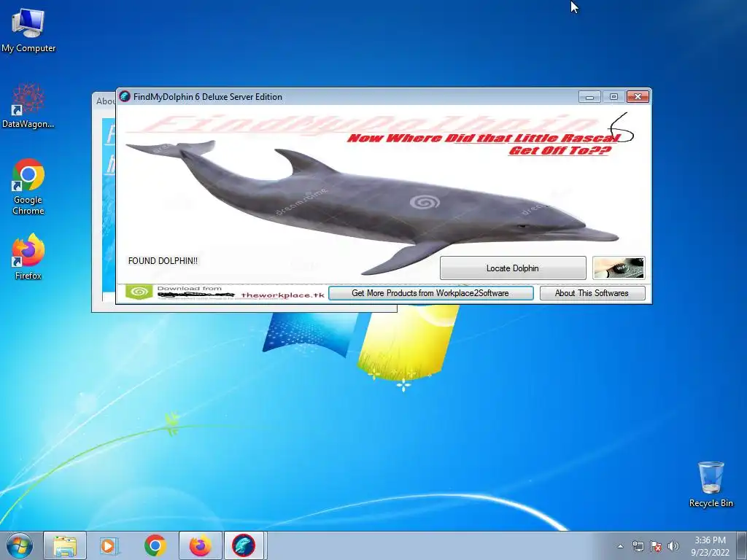
Task: Switch to Firefox in taskbar
Action: [x=201, y=545]
